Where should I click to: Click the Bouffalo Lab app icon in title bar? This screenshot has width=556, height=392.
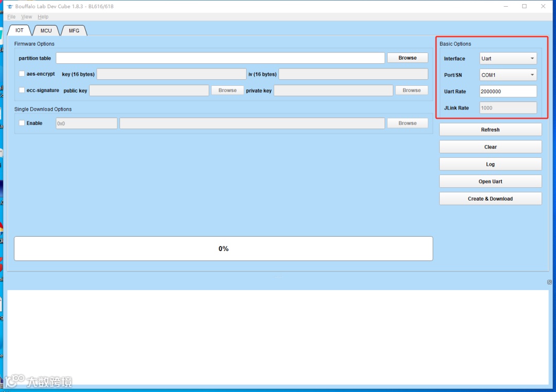(10, 6)
